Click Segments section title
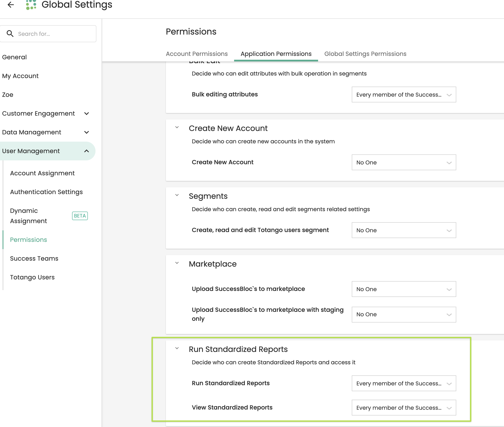This screenshot has width=504, height=427. [x=208, y=196]
